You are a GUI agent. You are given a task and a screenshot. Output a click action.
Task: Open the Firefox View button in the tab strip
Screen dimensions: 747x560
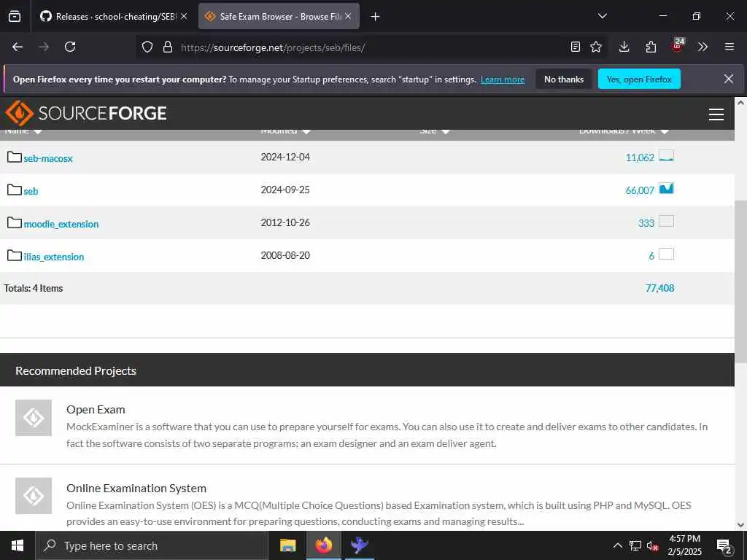15,16
